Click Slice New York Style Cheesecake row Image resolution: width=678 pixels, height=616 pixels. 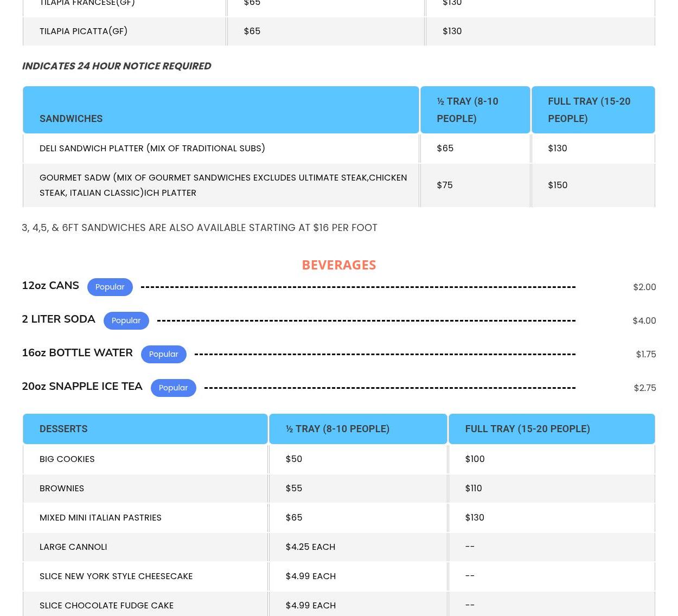[x=116, y=576]
